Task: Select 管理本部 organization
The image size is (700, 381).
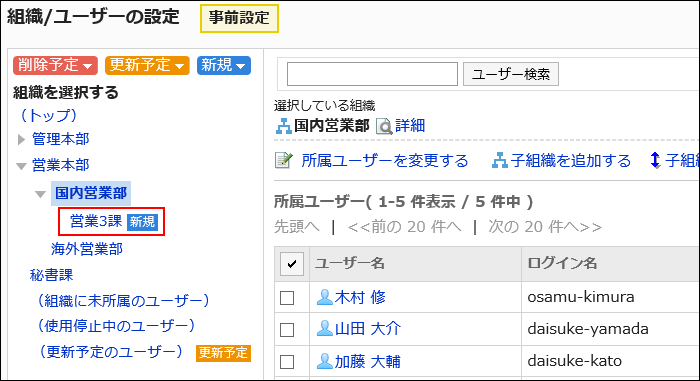Action: 61,139
